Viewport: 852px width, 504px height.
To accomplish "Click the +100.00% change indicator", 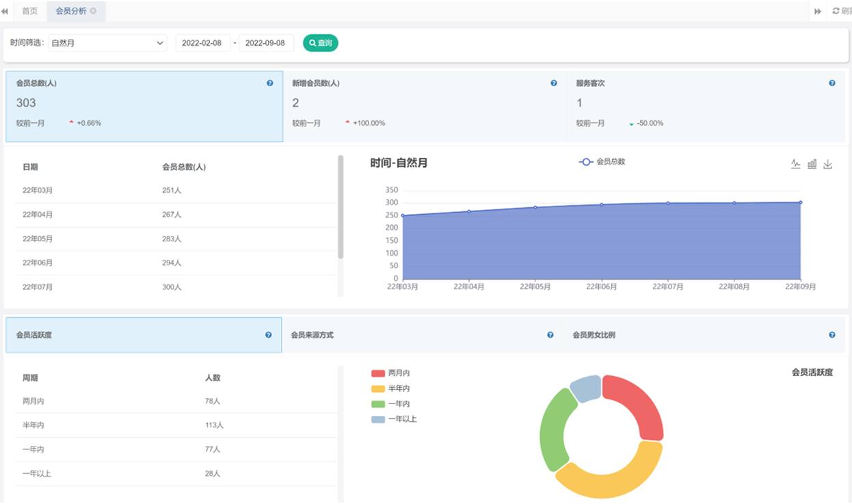I will 365,123.
